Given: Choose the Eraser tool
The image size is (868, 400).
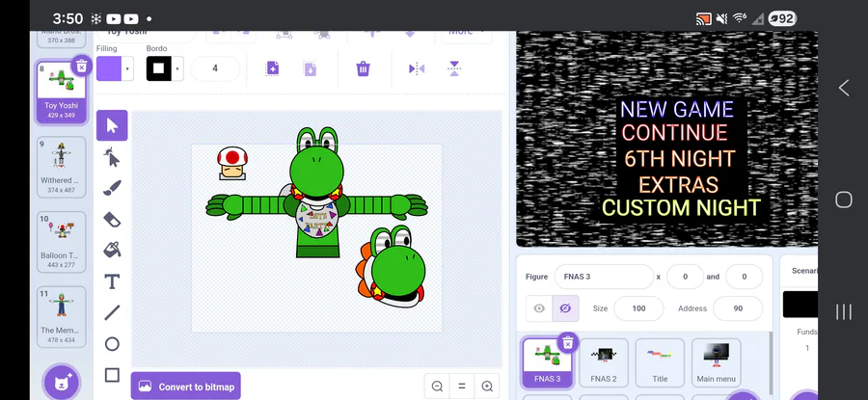Looking at the screenshot, I should [x=112, y=219].
